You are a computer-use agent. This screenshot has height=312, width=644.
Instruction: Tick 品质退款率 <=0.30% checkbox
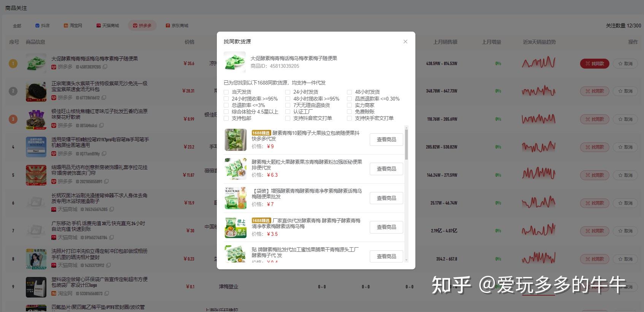tap(350, 99)
